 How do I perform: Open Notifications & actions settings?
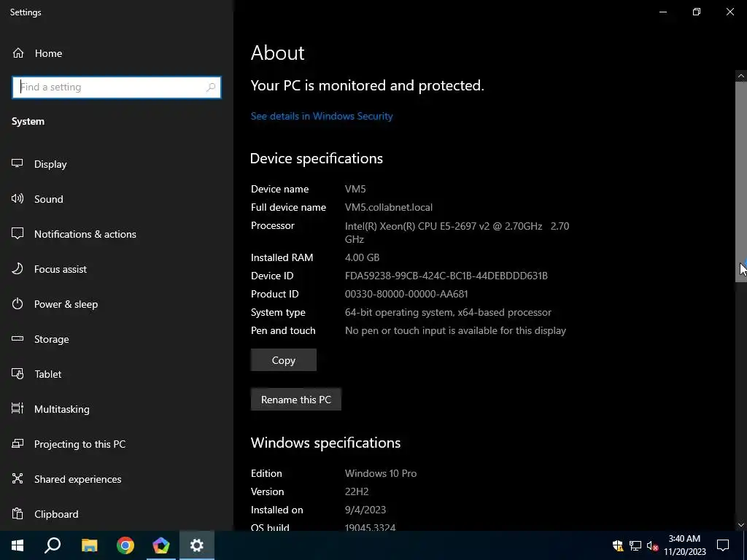coord(117,234)
